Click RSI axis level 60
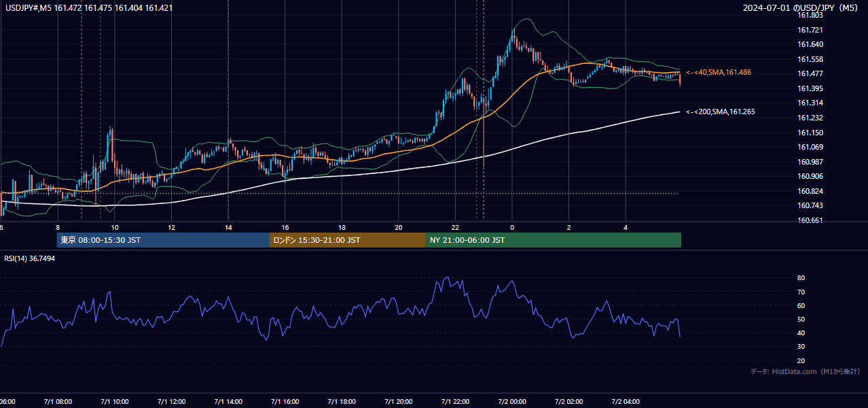This screenshot has width=868, height=408. pyautogui.click(x=801, y=305)
